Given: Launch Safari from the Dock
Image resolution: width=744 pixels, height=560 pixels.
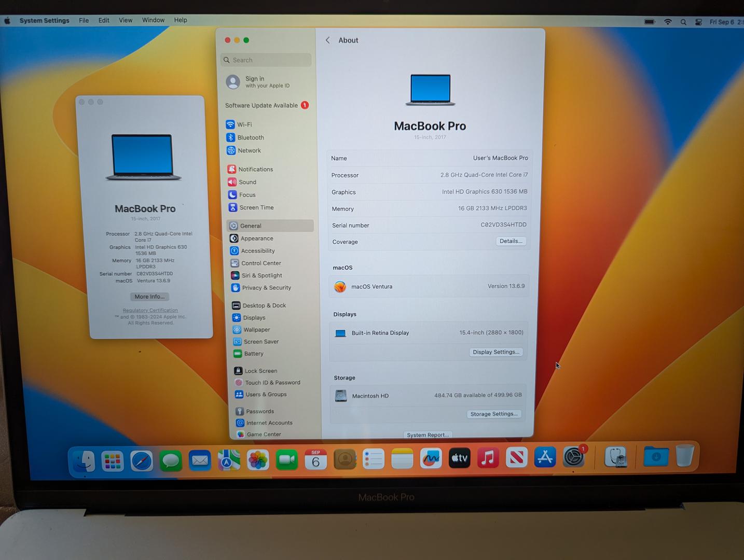Looking at the screenshot, I should (141, 460).
